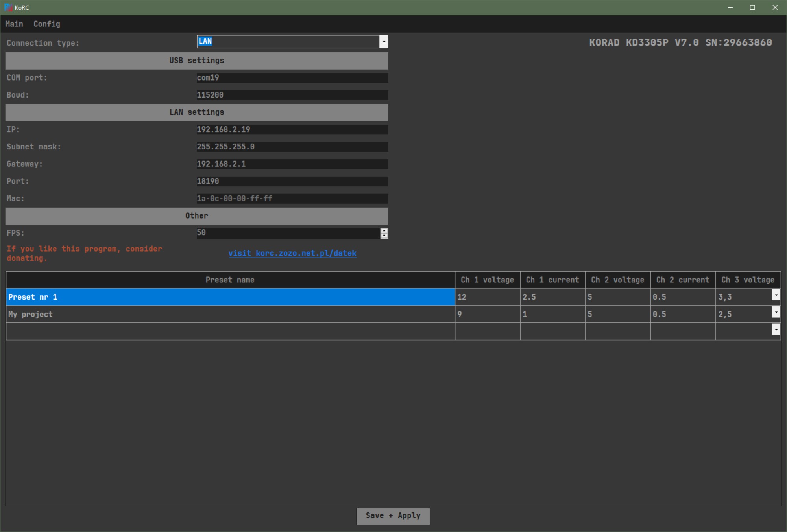This screenshot has width=787, height=532.
Task: Maximize the KoRC window
Action: [752, 7]
